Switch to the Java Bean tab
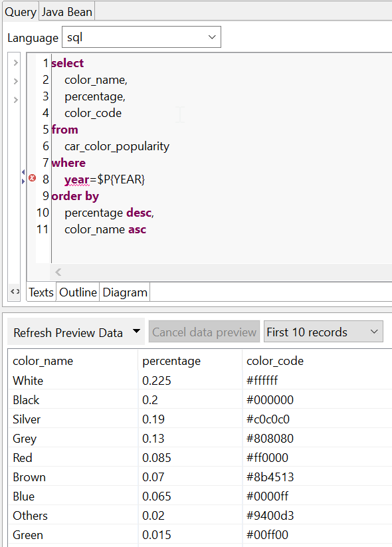 click(x=66, y=11)
